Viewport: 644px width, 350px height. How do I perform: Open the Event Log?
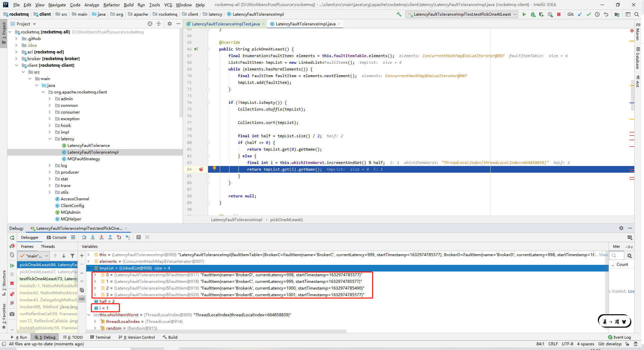coord(620,337)
